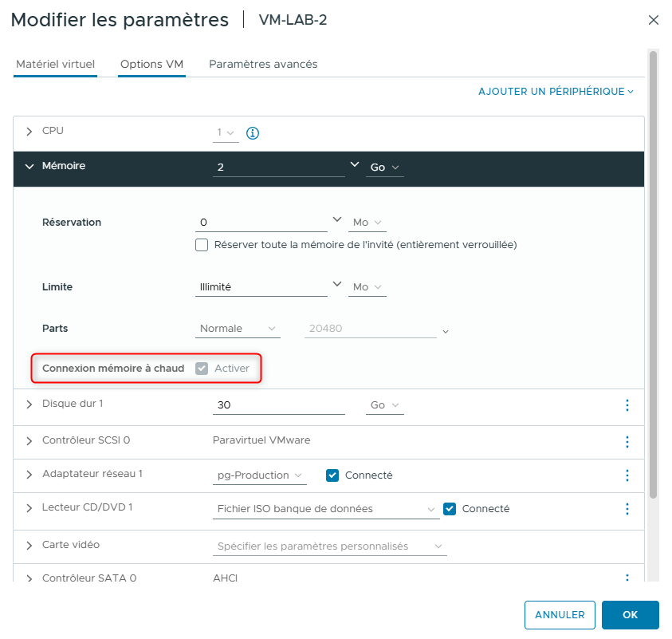The image size is (672, 639).
Task: Switch to the Options VM tab
Action: (x=151, y=65)
